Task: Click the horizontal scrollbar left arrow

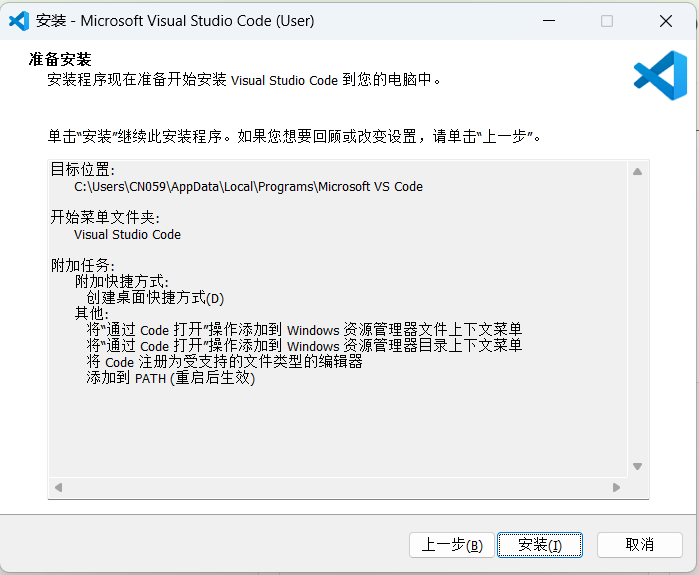Action: point(58,487)
